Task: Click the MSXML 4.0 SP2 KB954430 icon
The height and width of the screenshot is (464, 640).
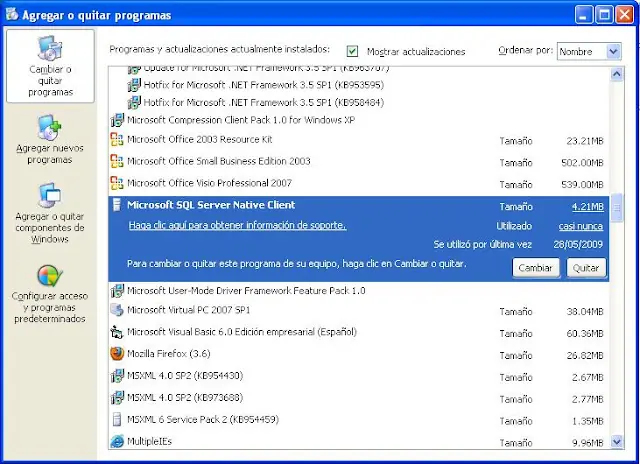Action: pos(117,375)
